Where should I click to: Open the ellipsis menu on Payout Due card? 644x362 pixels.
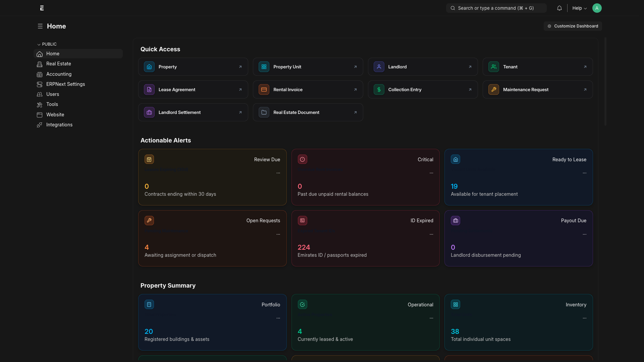[x=585, y=234]
